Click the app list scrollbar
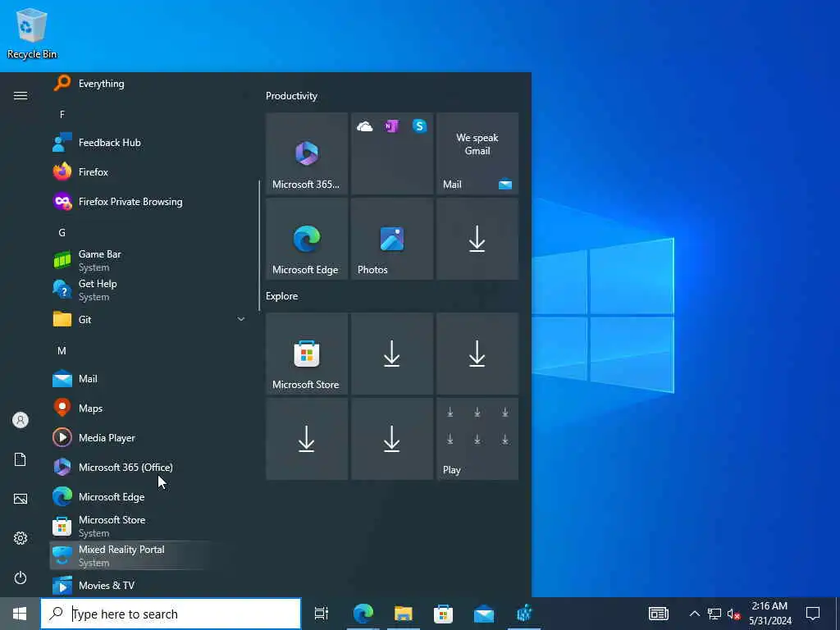 (x=259, y=245)
